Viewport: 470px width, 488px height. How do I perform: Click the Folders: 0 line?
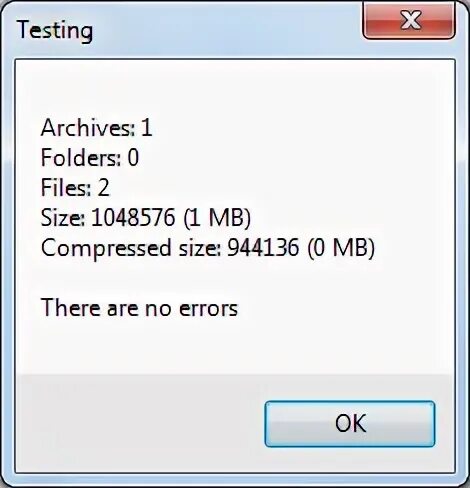(x=90, y=158)
